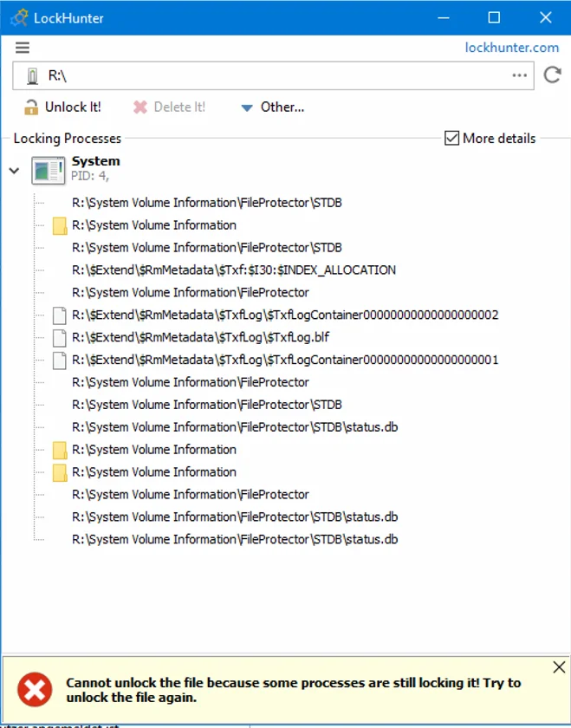The image size is (571, 728).
Task: Select the System process name
Action: click(95, 161)
